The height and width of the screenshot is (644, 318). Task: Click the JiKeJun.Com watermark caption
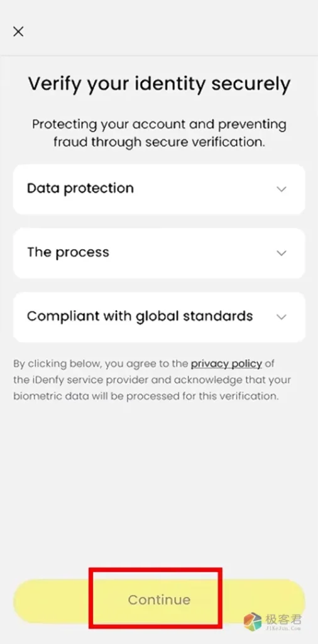284,628
